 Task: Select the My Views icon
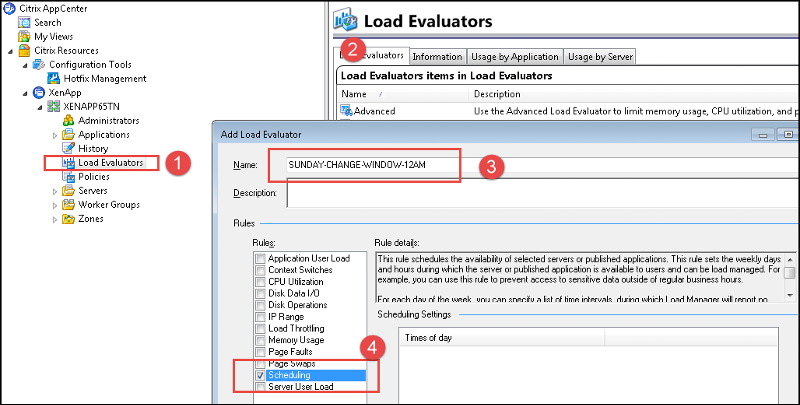[x=24, y=37]
